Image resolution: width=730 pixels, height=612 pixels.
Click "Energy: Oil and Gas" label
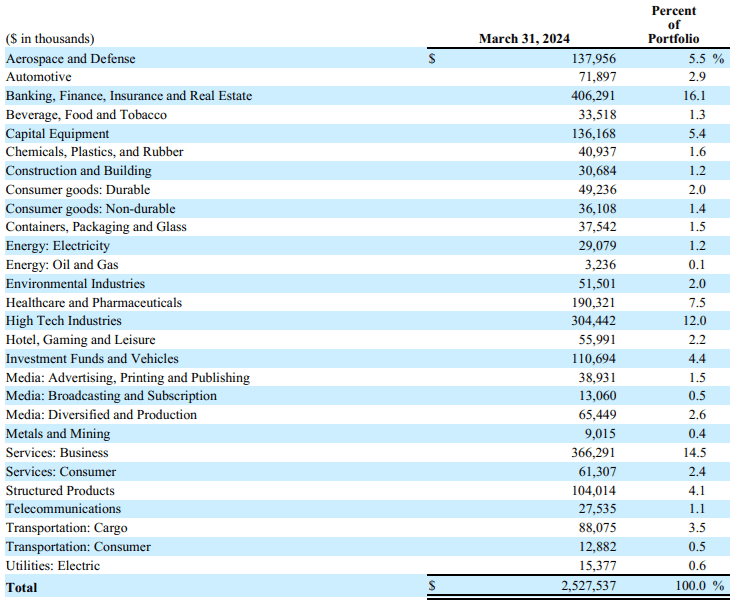[62, 265]
